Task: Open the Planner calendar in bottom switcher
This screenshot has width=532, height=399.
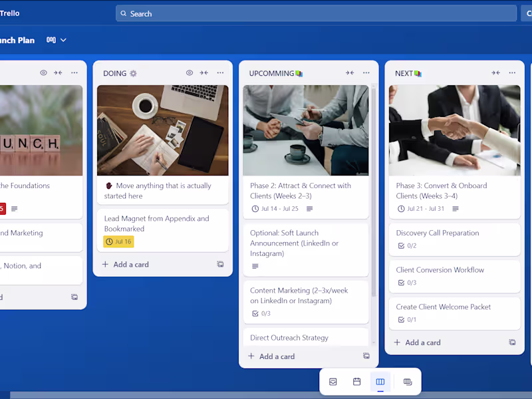Action: point(356,382)
